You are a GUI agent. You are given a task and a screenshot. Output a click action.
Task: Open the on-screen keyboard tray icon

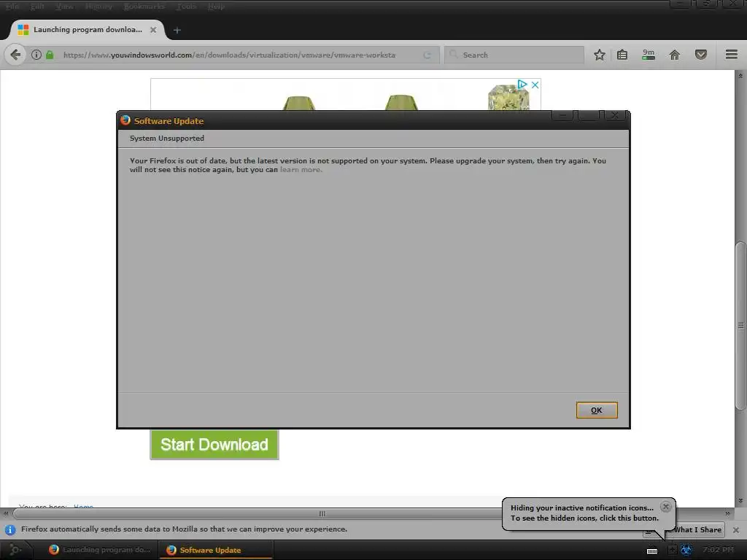[652, 551]
